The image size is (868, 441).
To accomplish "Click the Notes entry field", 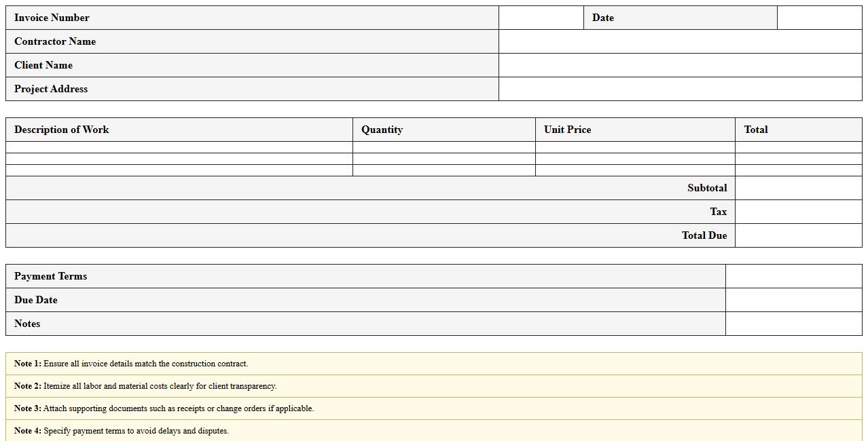I will tap(795, 324).
